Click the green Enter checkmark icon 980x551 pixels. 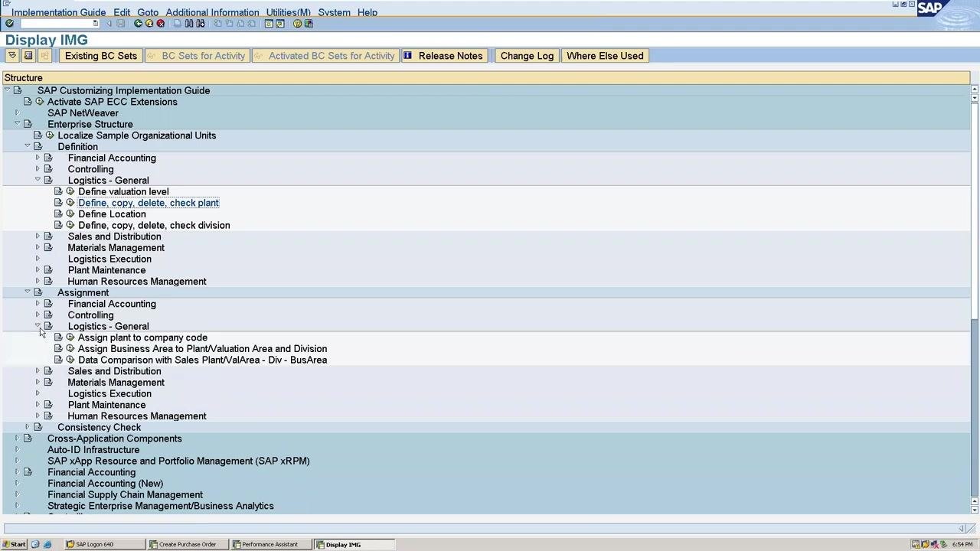pos(9,24)
